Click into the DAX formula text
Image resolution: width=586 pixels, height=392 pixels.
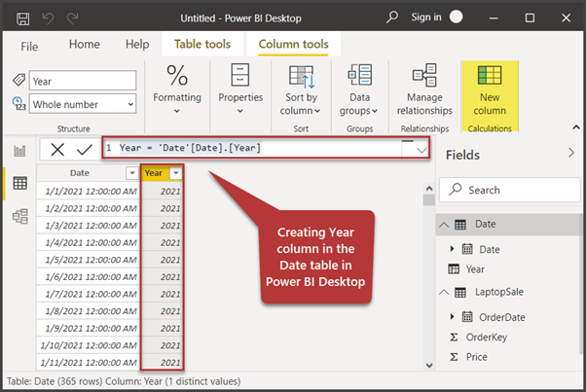[x=190, y=148]
